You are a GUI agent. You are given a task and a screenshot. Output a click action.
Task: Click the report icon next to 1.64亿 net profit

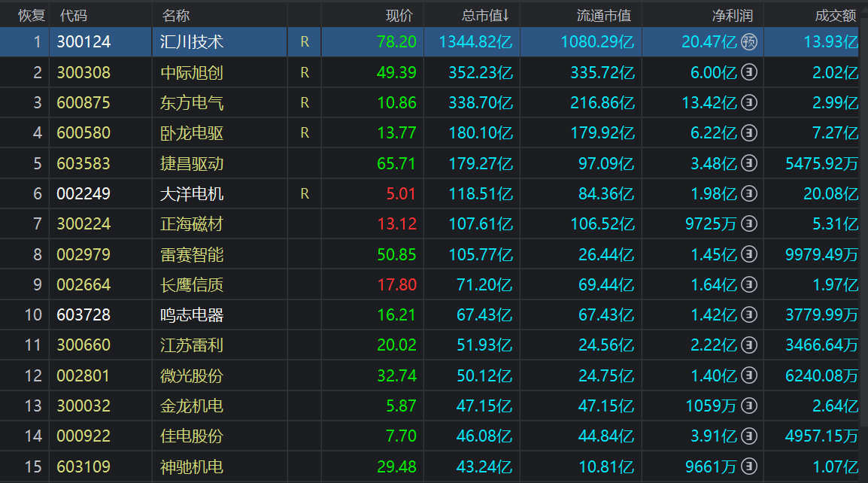point(749,284)
